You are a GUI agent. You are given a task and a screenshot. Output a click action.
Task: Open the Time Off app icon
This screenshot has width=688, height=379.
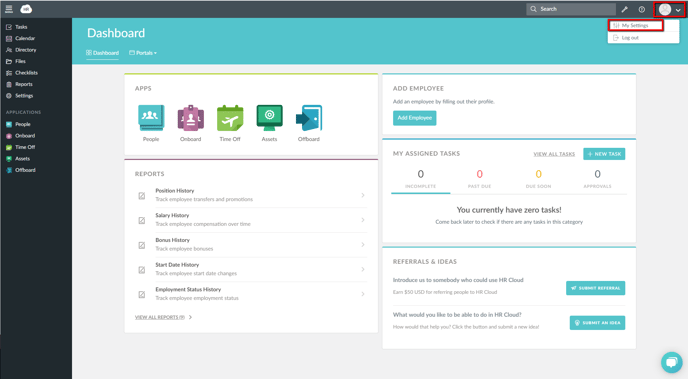[230, 118]
